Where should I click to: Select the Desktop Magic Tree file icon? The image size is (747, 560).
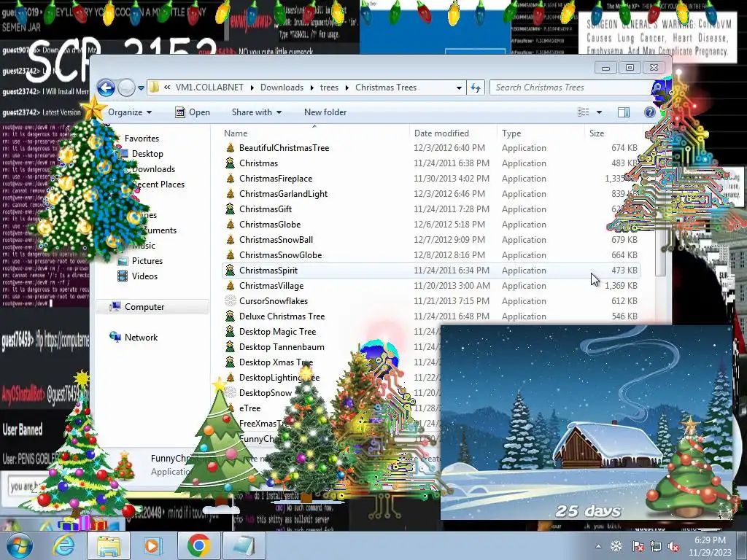click(231, 332)
